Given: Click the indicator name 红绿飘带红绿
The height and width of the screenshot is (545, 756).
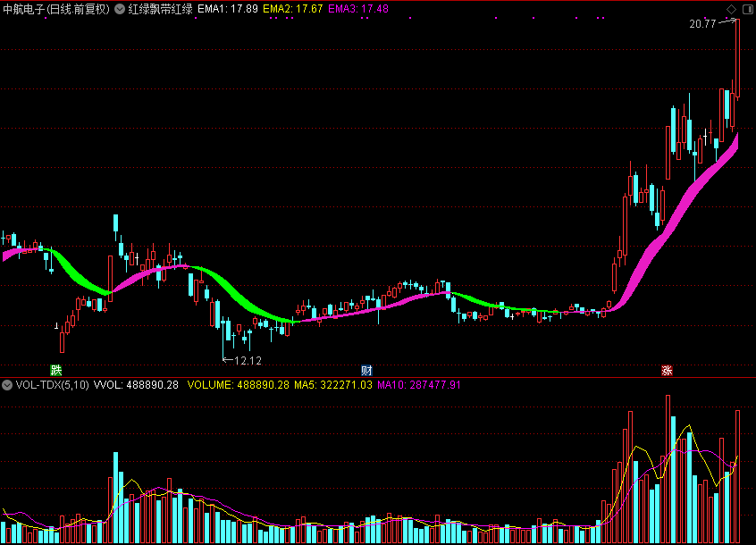Looking at the screenshot, I should [161, 9].
